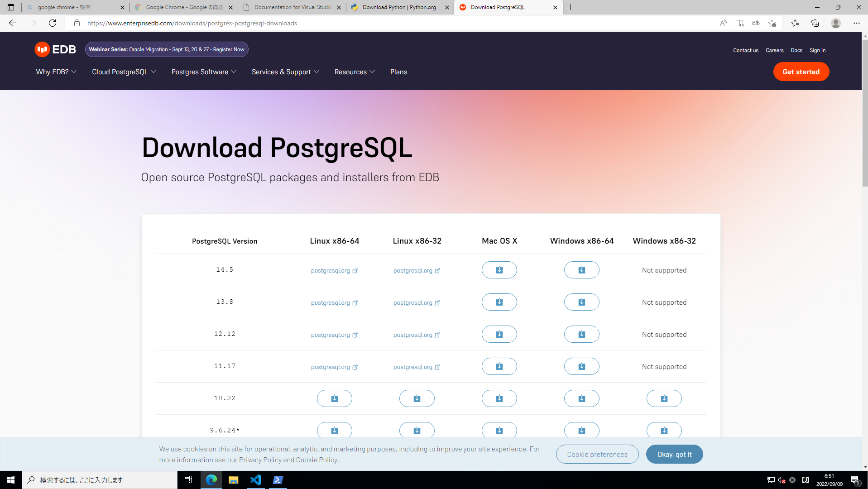Open Visual Studio Code from the taskbar

(256, 479)
